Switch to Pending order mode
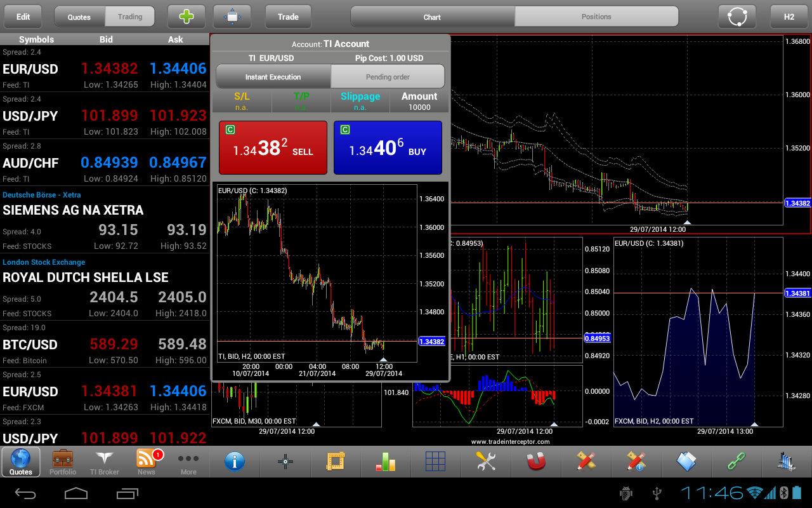 click(x=388, y=77)
